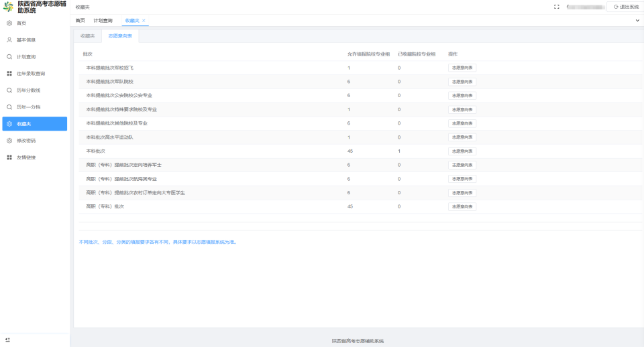Select the 高职提前批次农村订单定向大专医学生 batch name
The width and height of the screenshot is (644, 347).
136,193
